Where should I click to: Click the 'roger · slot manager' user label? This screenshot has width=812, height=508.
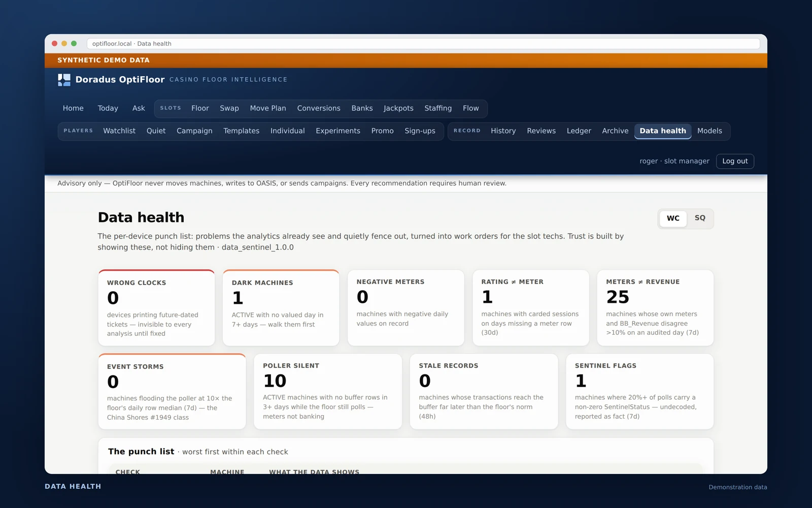point(674,161)
